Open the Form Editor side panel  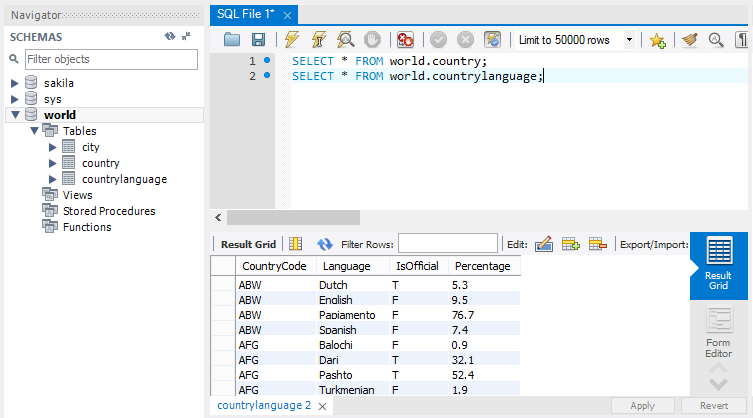click(x=718, y=332)
